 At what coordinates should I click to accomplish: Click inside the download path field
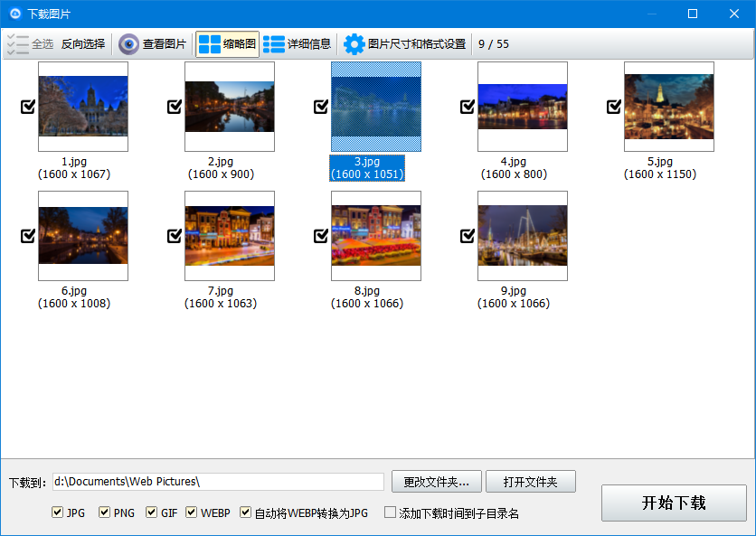pyautogui.click(x=217, y=481)
